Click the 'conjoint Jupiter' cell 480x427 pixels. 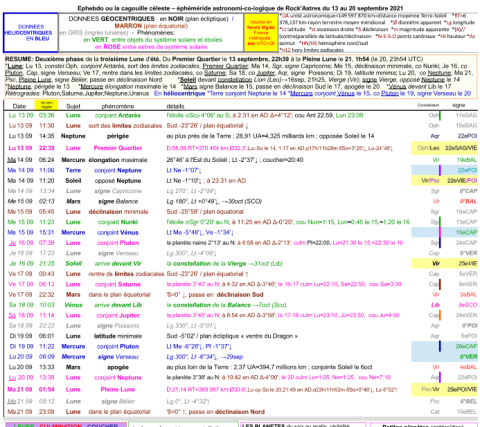coord(118,315)
